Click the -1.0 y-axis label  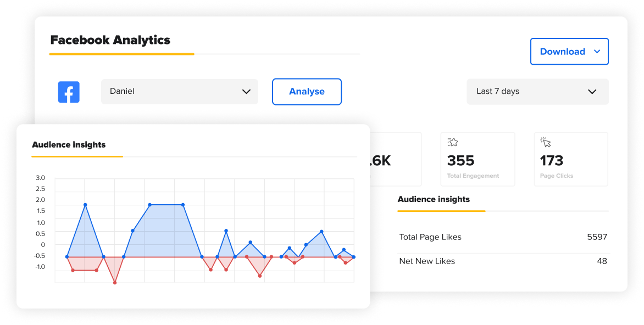(40, 267)
